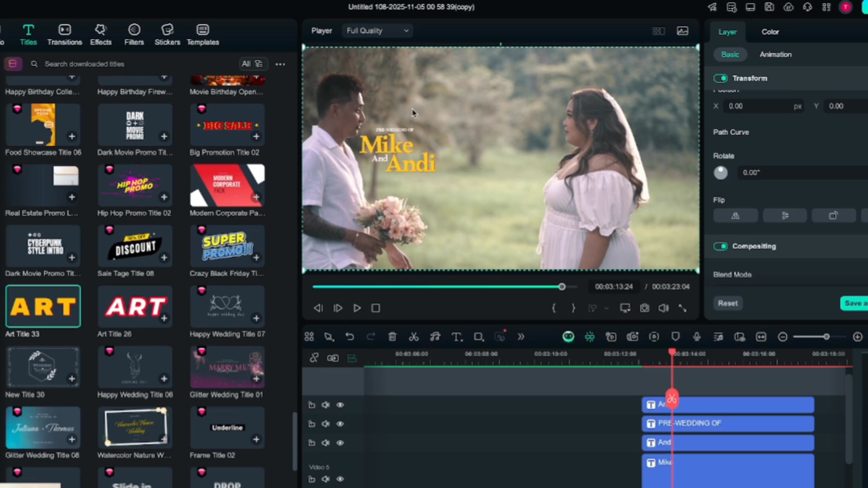Lock the And track

(x=311, y=443)
